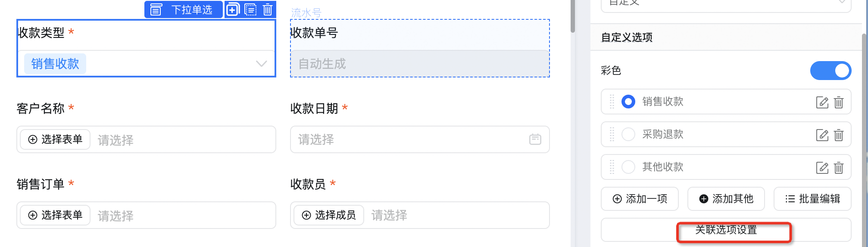Expand the 收款类型 dropdown arrow
The height and width of the screenshot is (247, 868).
coord(261,64)
